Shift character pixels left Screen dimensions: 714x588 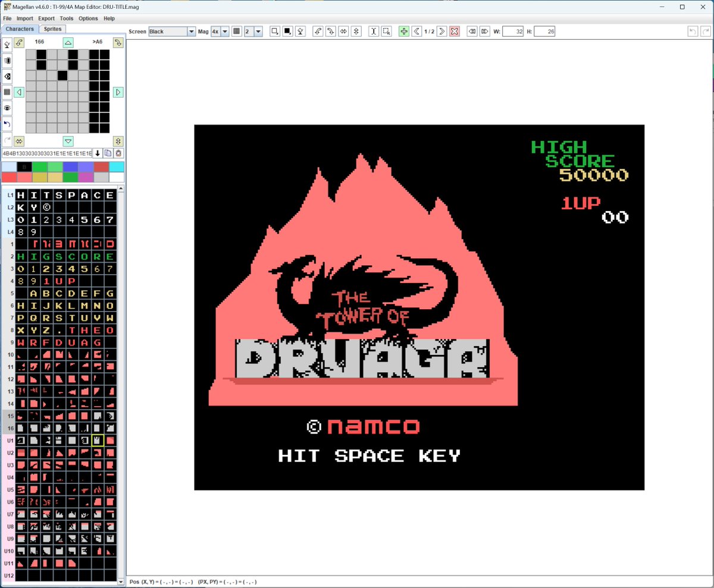click(19, 92)
